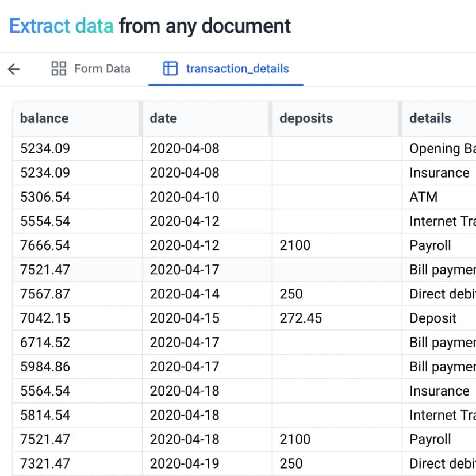Click deposits cell 250 in 7321.47 row
Screen dimensions: 476x476
[x=337, y=463]
